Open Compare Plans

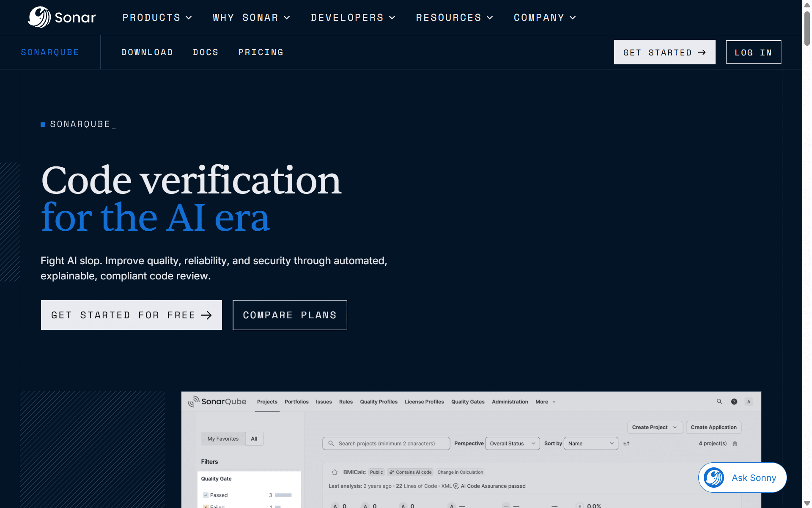pyautogui.click(x=290, y=315)
